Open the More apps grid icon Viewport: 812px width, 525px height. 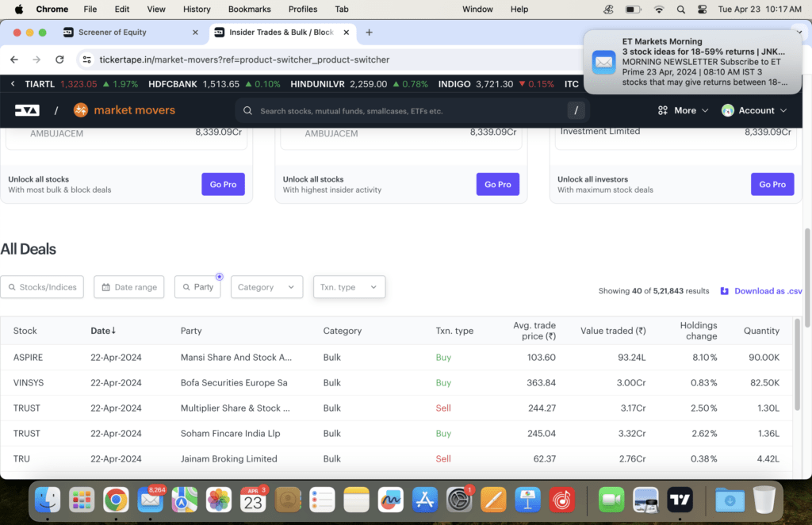[x=662, y=110]
